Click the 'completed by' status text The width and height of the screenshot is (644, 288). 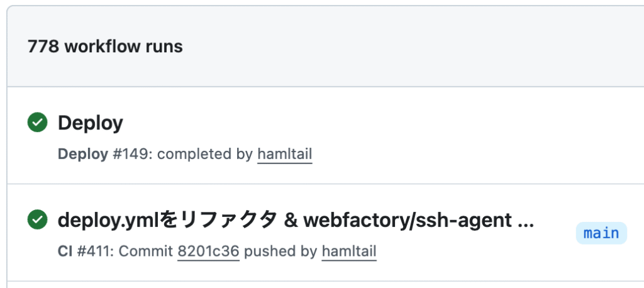coord(204,155)
